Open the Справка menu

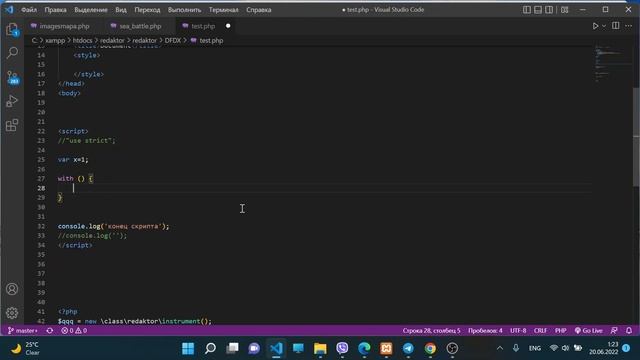259,9
